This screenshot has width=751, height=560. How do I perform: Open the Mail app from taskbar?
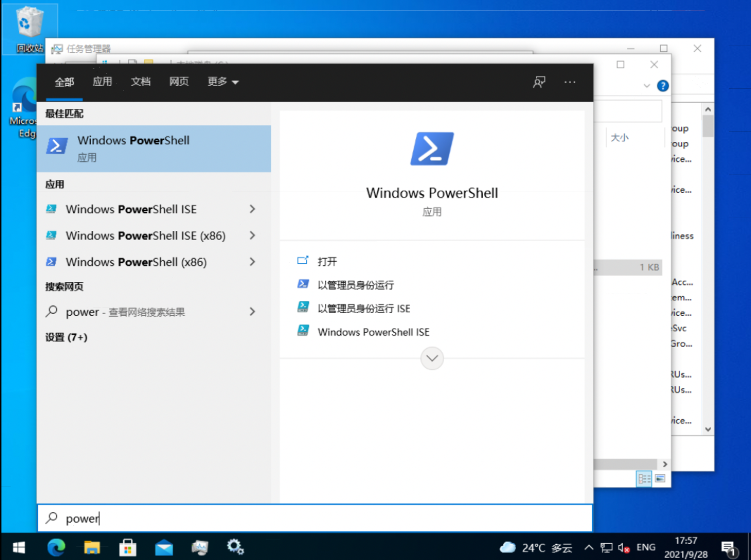tap(164, 547)
